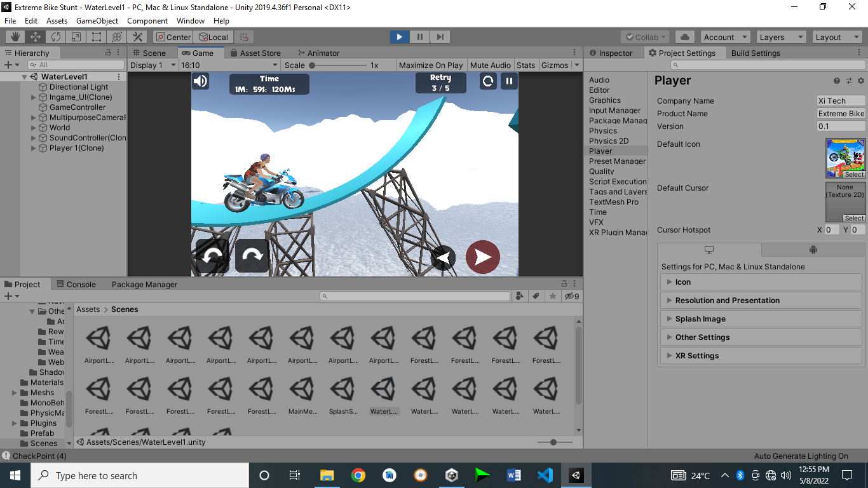868x488 pixels.
Task: Toggle Maximize On Play
Action: click(x=431, y=65)
